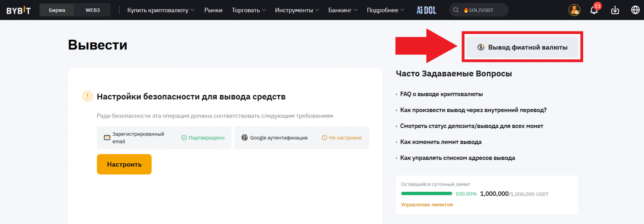Image resolution: width=644 pixels, height=224 pixels.
Task: Click the download app icon
Action: click(x=615, y=10)
